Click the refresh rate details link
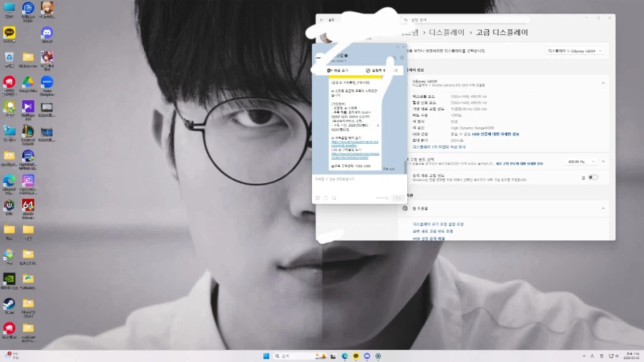The height and width of the screenshot is (362, 644). coord(519,164)
